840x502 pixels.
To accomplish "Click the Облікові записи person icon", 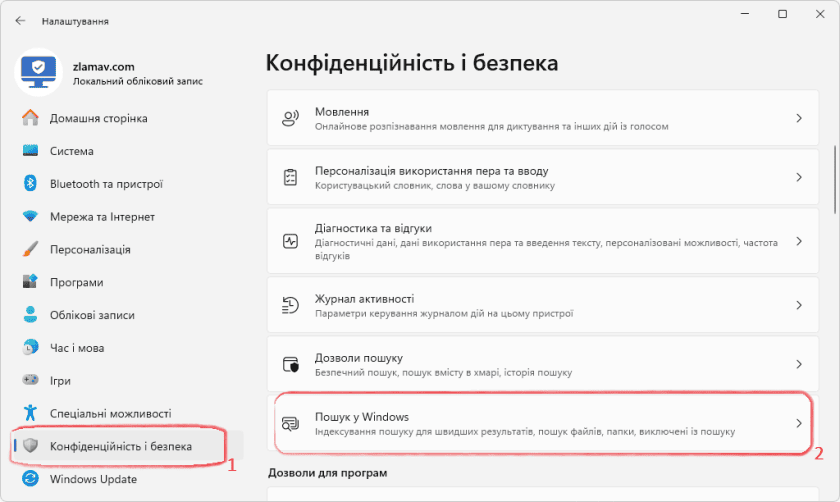I will tap(31, 314).
